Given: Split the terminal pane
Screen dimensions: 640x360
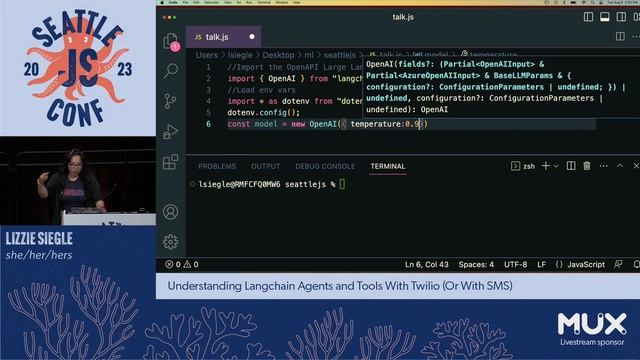Looking at the screenshot, I should coord(571,166).
